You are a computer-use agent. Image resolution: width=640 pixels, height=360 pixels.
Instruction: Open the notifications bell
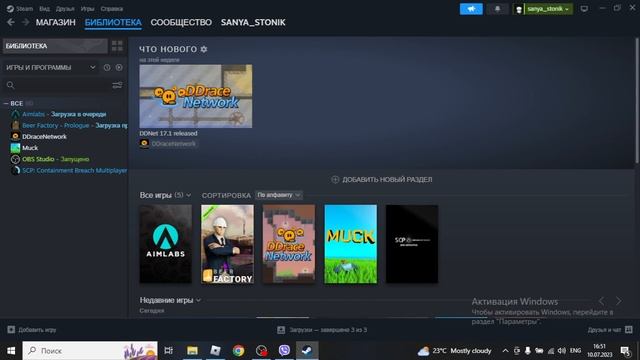click(x=497, y=9)
